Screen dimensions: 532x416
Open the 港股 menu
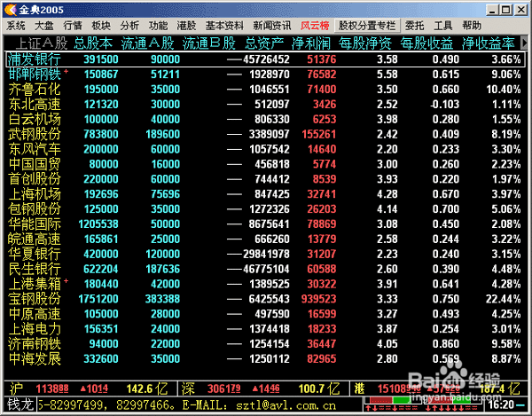pos(186,26)
